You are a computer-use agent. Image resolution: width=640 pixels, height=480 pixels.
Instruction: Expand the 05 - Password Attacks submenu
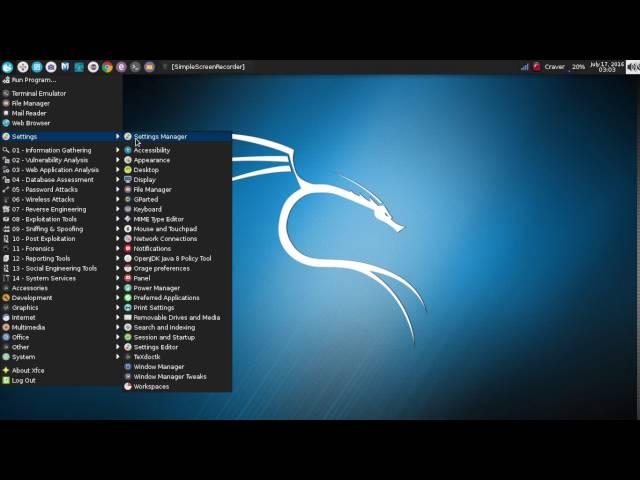click(x=61, y=189)
